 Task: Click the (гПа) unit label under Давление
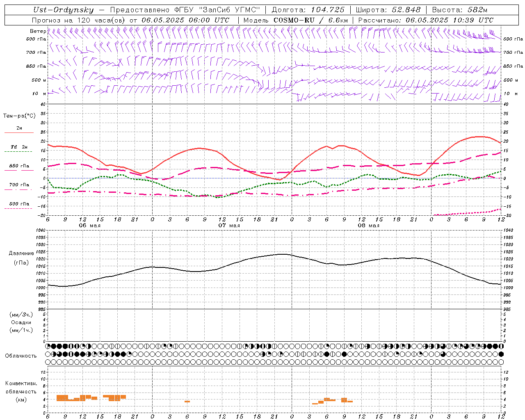21,263
